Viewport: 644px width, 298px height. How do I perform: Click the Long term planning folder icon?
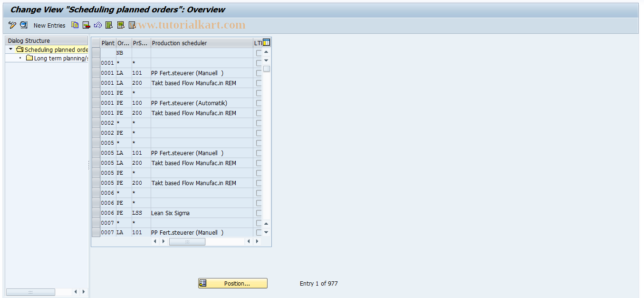tap(29, 58)
